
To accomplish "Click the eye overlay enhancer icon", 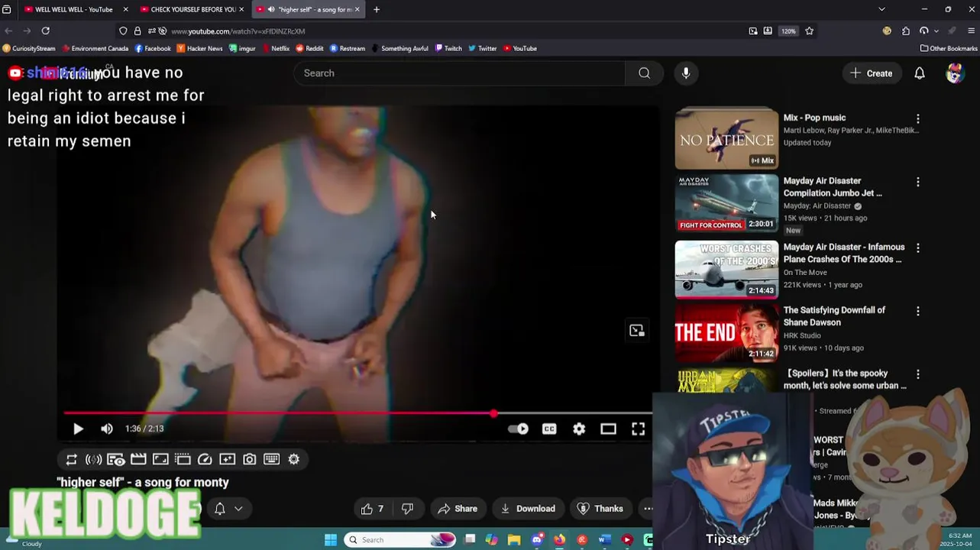I will 115,459.
